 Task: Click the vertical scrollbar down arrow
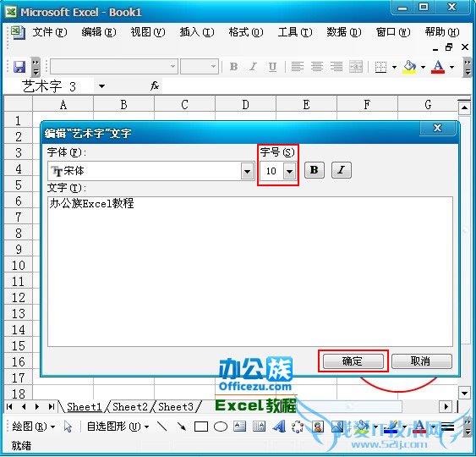point(464,393)
